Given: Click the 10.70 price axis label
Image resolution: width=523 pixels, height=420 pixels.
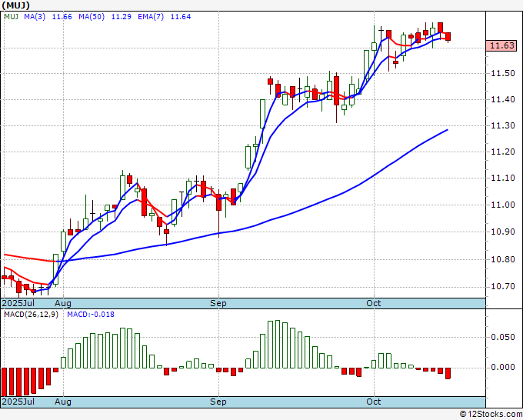Looking at the screenshot, I should coord(503,287).
